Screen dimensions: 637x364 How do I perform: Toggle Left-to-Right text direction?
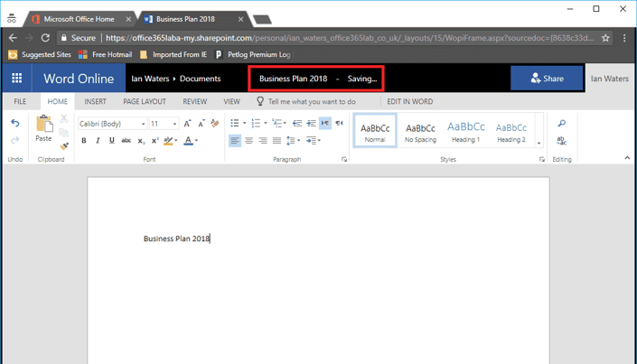[x=325, y=123]
